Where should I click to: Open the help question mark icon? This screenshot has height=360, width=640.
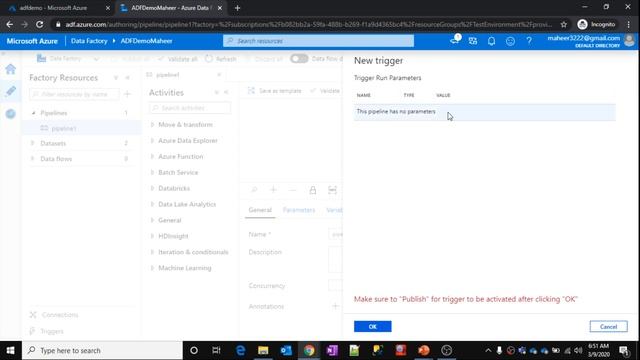[529, 41]
